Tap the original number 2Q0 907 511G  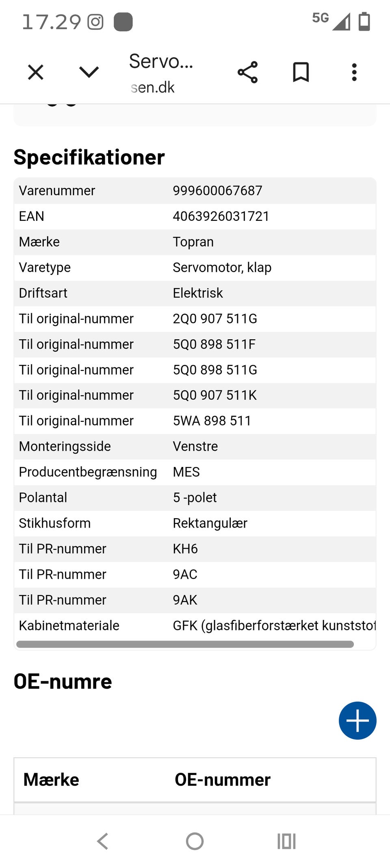(x=215, y=319)
